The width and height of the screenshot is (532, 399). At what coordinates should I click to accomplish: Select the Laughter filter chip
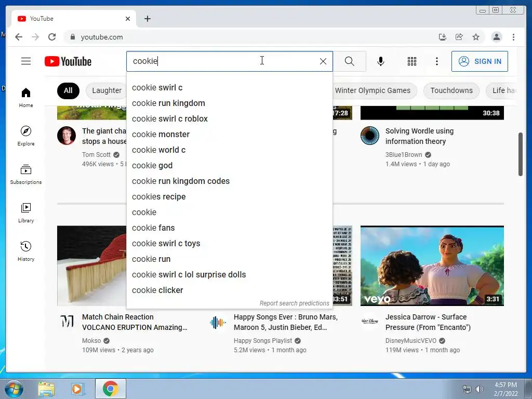pyautogui.click(x=106, y=90)
